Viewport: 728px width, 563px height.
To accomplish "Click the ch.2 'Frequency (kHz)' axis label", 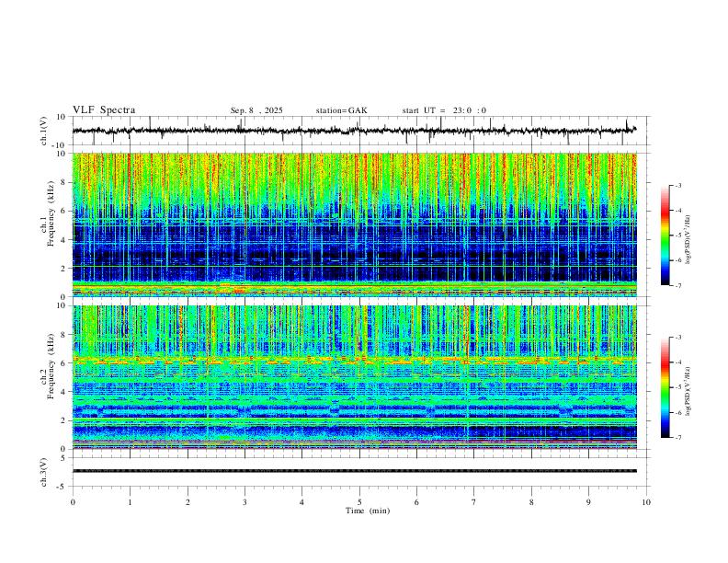I will coord(49,364).
